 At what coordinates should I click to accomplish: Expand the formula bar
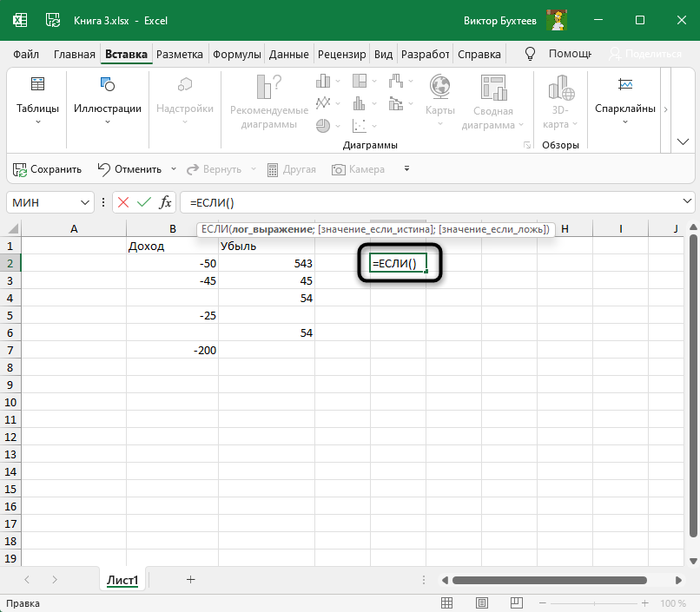[x=689, y=202]
